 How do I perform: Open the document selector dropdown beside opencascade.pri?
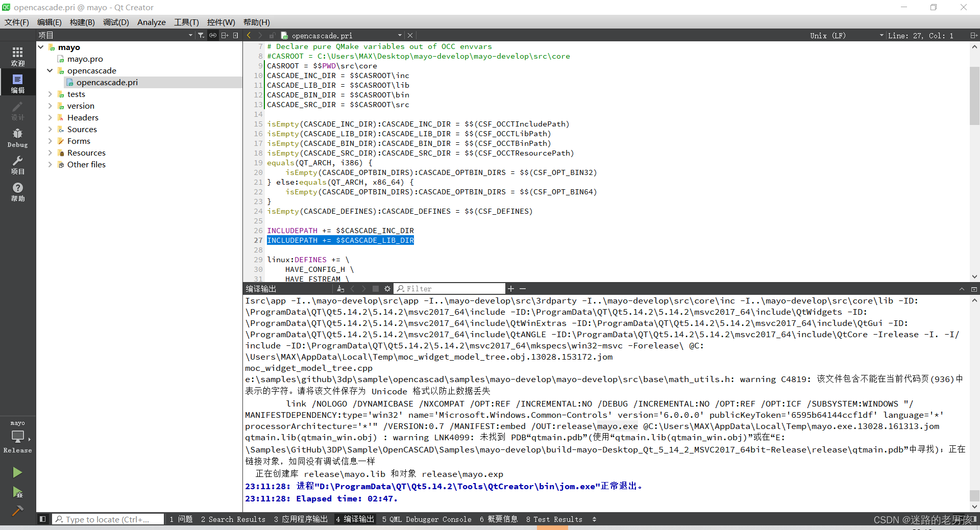coord(400,35)
